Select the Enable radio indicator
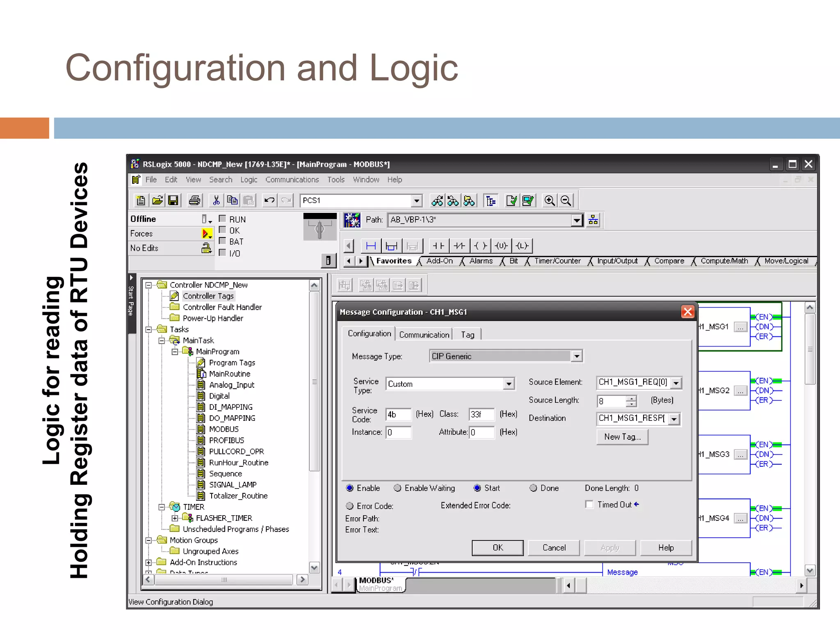The height and width of the screenshot is (630, 840). [350, 488]
